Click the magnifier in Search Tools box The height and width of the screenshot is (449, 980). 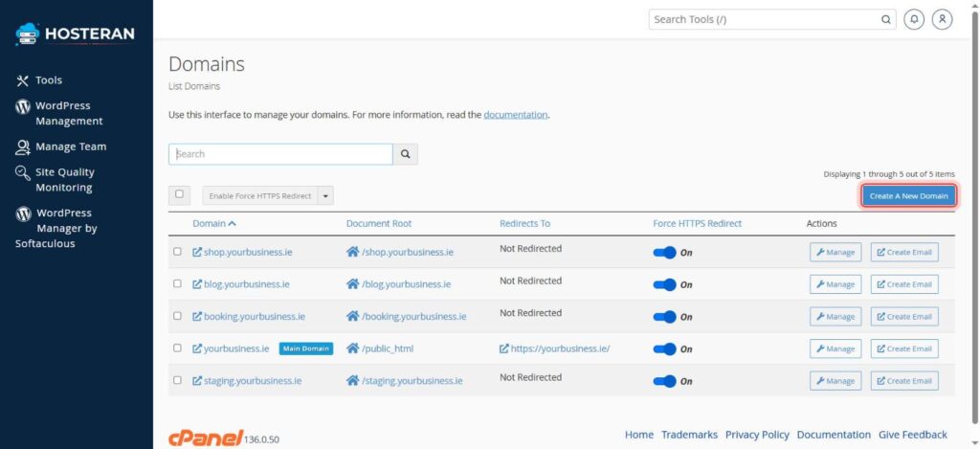tap(885, 19)
